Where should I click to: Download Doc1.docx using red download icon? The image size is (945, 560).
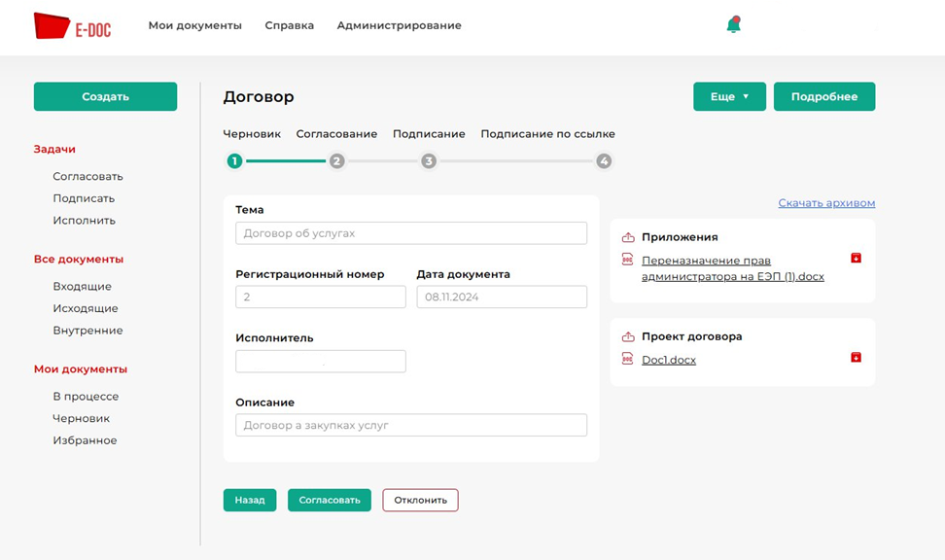(x=856, y=357)
